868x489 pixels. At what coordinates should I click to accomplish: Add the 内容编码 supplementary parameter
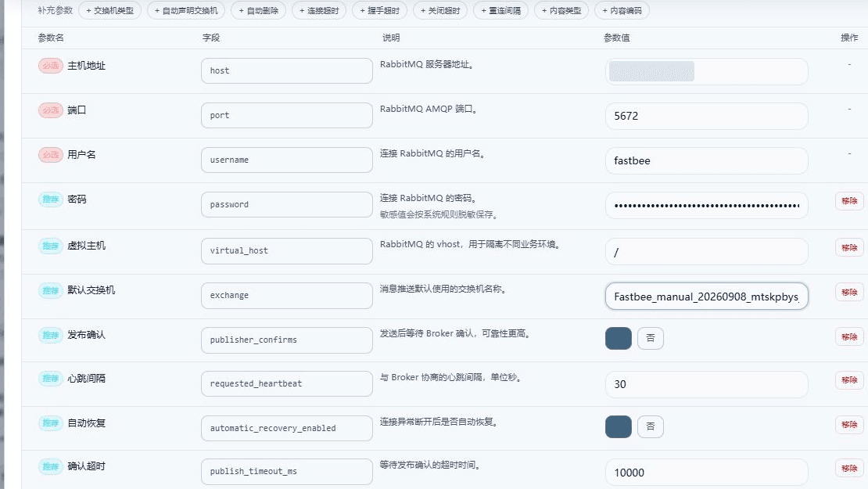[622, 10]
